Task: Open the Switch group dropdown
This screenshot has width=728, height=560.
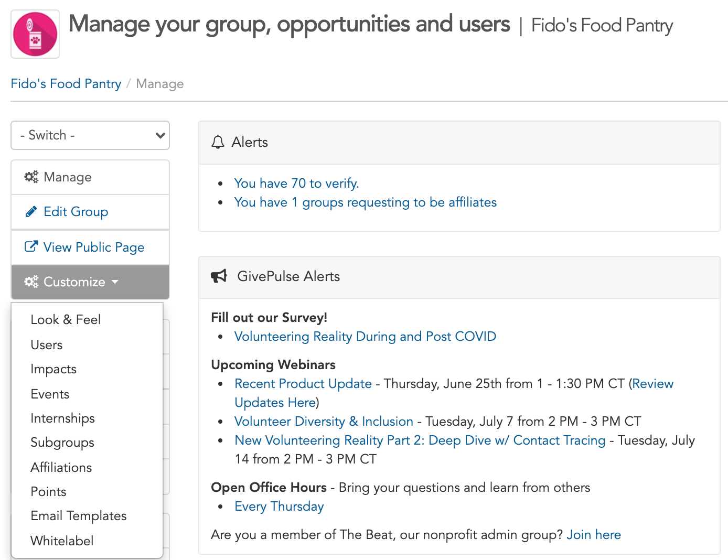Action: coord(90,135)
